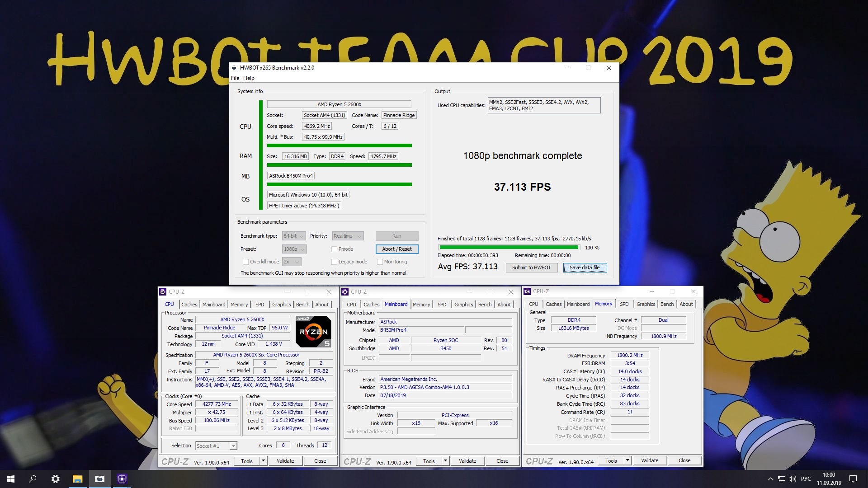
Task: Click DRAM Frequency 1800.2 MHz value
Action: point(630,356)
